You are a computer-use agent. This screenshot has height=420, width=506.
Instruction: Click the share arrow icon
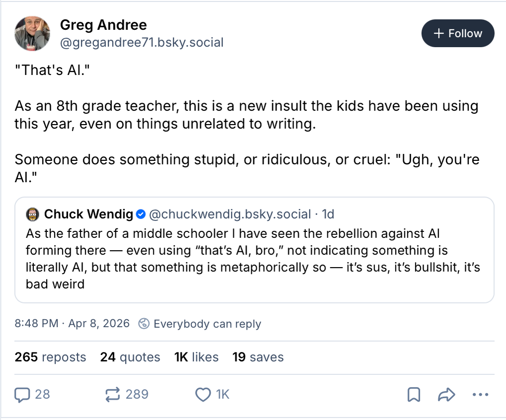point(446,395)
